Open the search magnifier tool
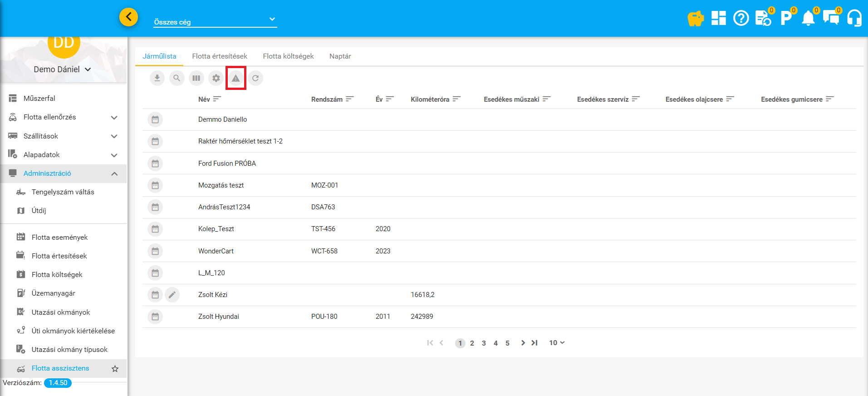This screenshot has width=868, height=396. click(177, 78)
